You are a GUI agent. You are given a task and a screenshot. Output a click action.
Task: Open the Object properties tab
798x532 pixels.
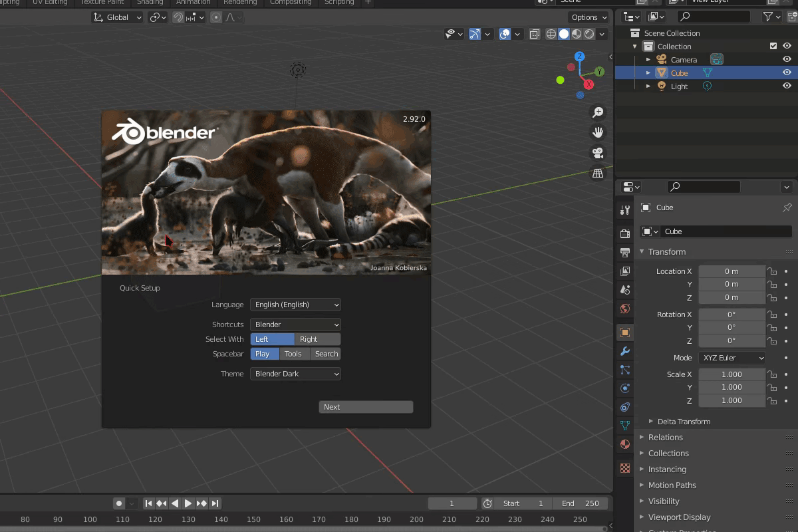(624, 332)
